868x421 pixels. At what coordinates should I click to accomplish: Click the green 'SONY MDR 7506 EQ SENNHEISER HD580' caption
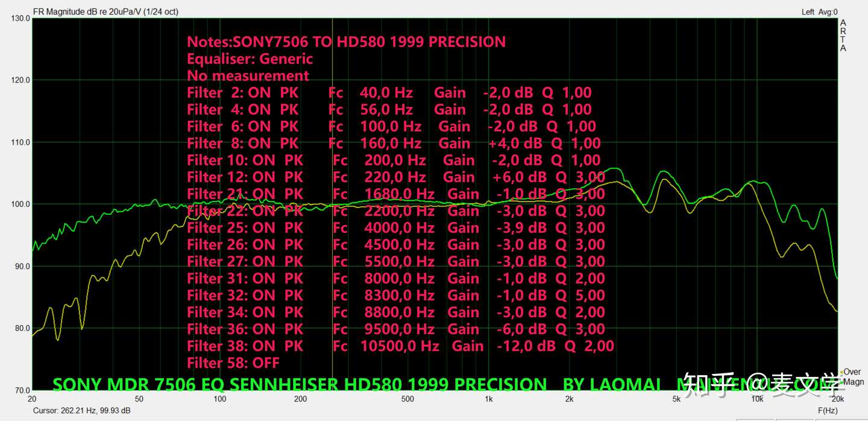pos(300,384)
